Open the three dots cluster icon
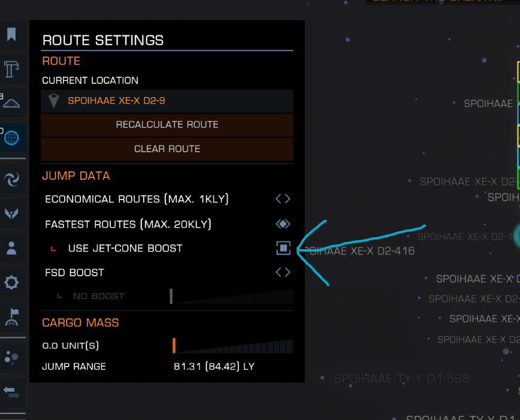The width and height of the screenshot is (520, 420). (x=11, y=358)
